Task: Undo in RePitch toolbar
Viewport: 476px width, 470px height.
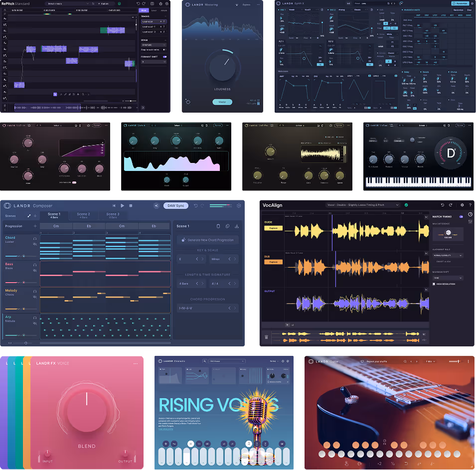Action: pyautogui.click(x=138, y=3)
